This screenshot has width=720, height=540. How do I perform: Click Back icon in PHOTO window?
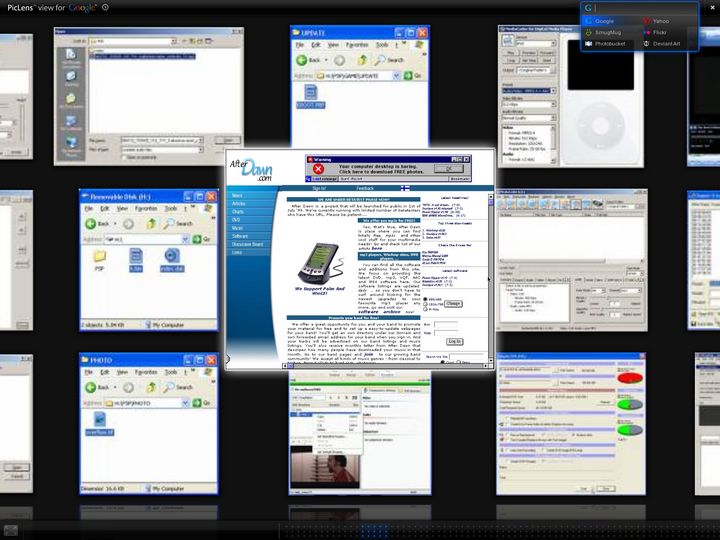click(x=91, y=388)
